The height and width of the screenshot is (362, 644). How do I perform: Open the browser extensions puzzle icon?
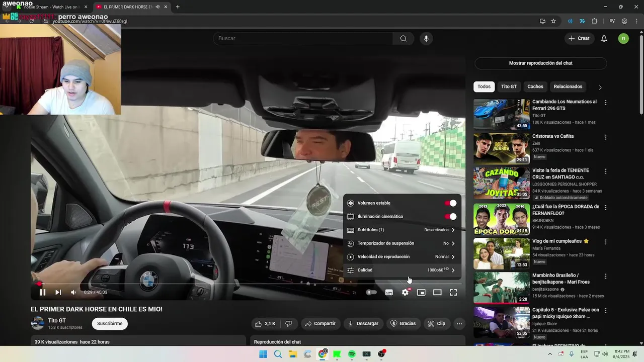tap(595, 21)
